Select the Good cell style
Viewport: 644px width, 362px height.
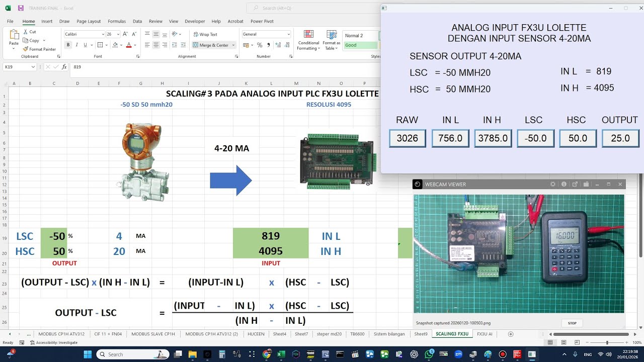pyautogui.click(x=361, y=45)
